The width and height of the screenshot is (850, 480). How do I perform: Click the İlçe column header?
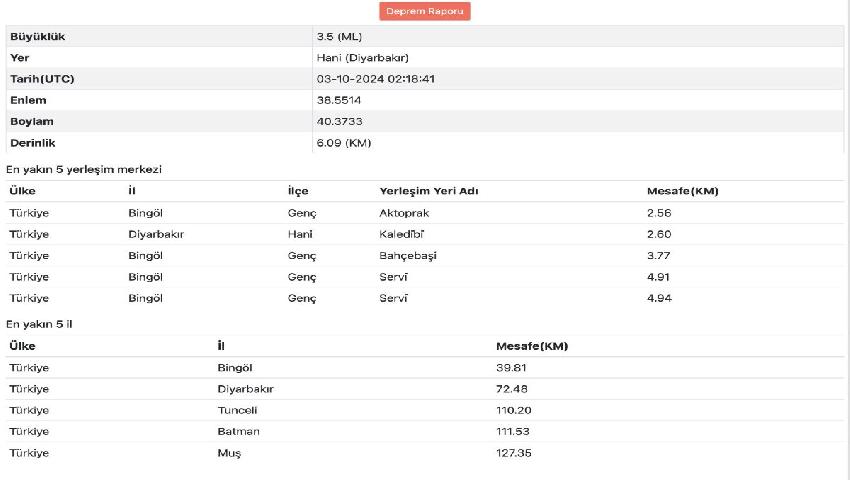[x=298, y=190]
